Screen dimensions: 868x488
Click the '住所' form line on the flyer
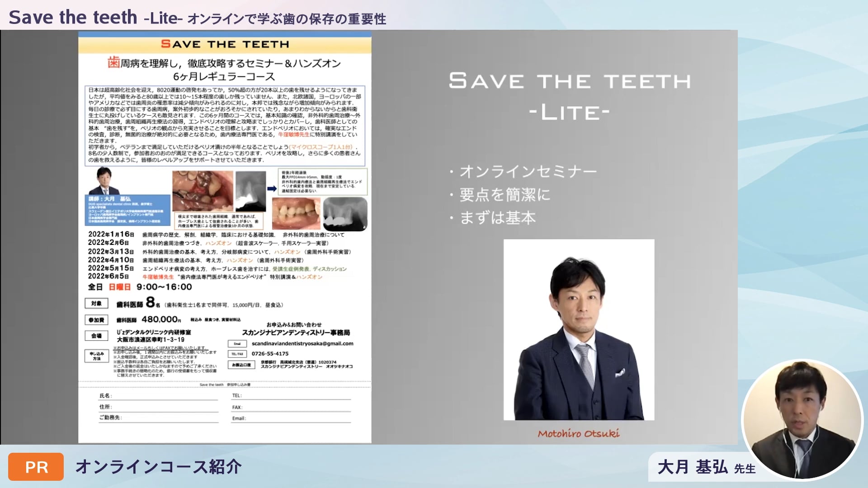click(158, 407)
